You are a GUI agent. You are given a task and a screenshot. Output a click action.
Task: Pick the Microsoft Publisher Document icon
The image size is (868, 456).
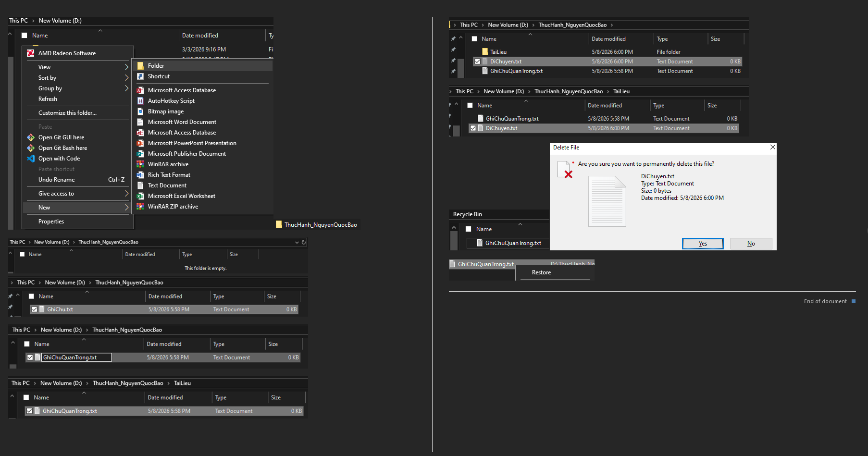(x=140, y=154)
